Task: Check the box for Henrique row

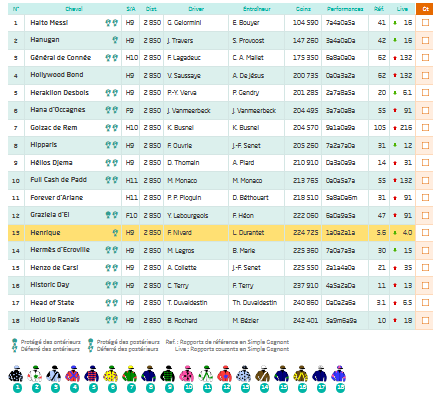Action: pos(425,233)
